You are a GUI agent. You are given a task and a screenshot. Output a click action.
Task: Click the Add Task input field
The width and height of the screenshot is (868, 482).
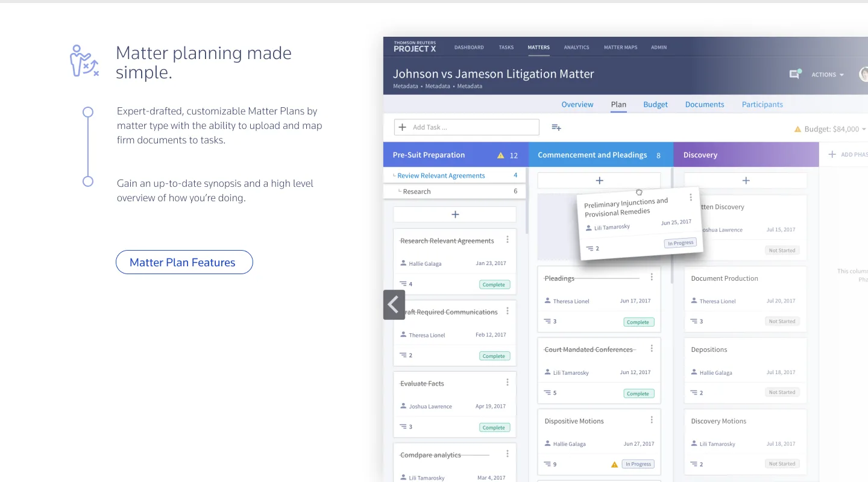pos(467,127)
